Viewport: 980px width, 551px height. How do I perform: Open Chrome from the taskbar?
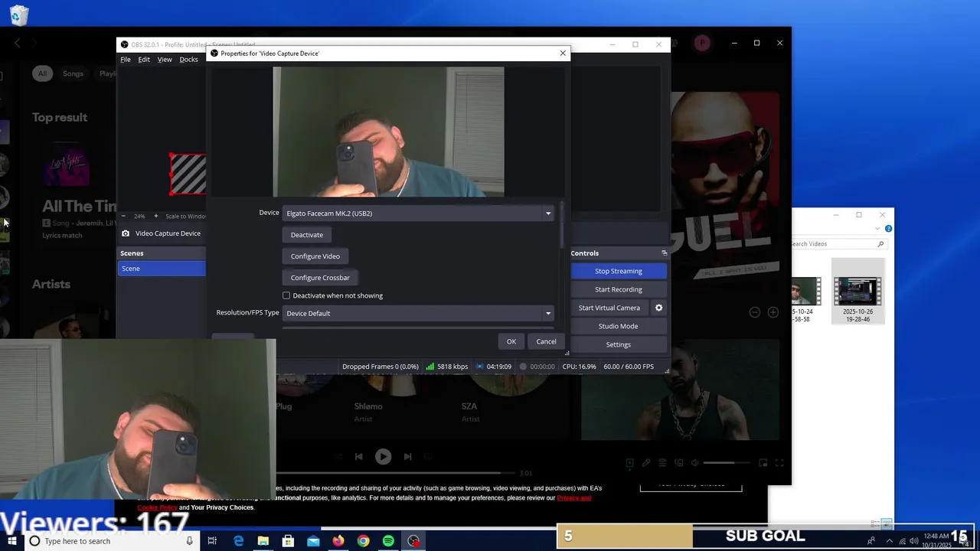(x=364, y=541)
